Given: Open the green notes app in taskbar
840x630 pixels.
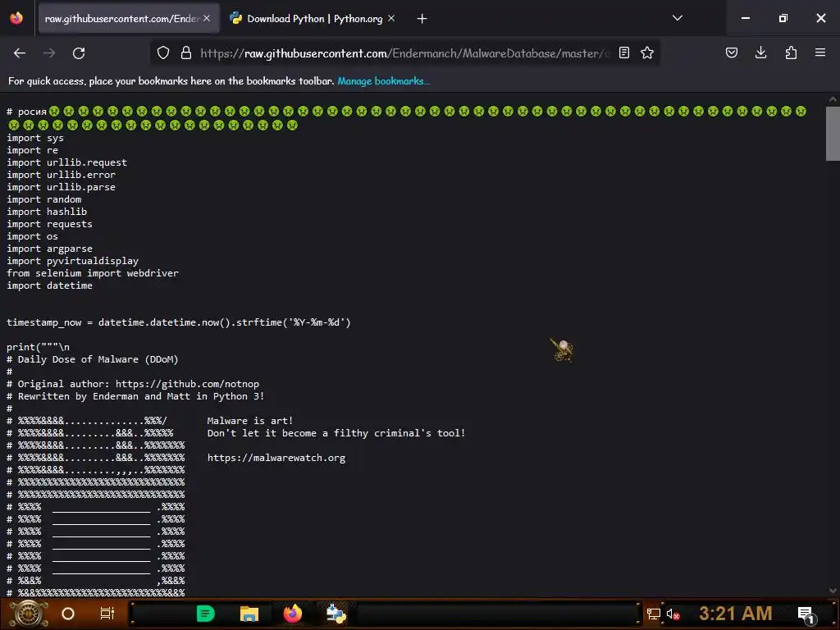Looking at the screenshot, I should tap(206, 614).
